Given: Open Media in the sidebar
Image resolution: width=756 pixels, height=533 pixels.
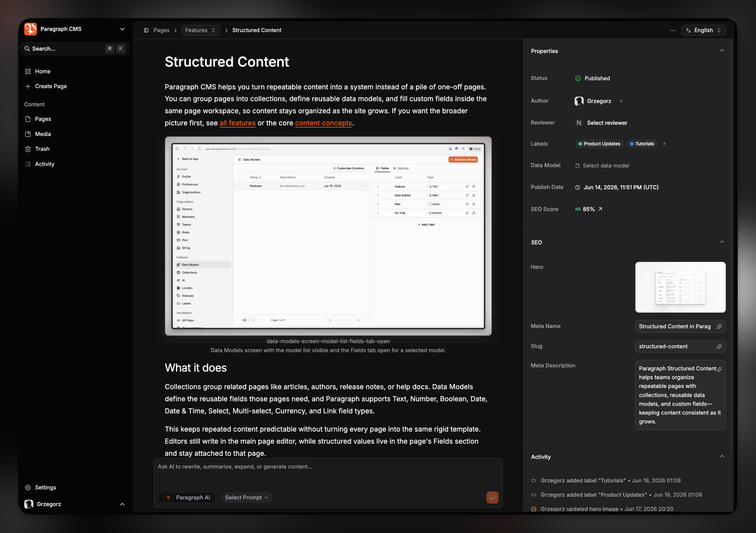Looking at the screenshot, I should pyautogui.click(x=43, y=134).
